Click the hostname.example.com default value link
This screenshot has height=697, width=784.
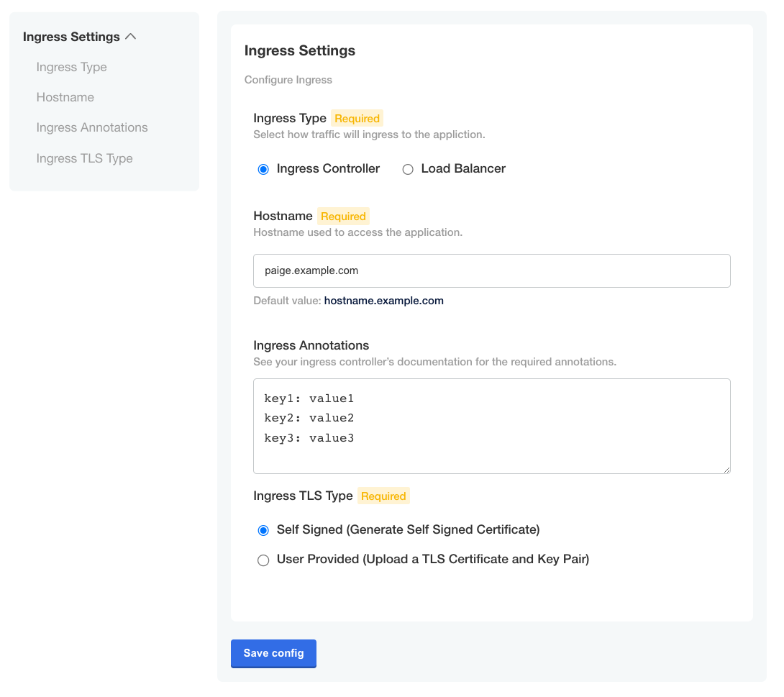click(383, 301)
